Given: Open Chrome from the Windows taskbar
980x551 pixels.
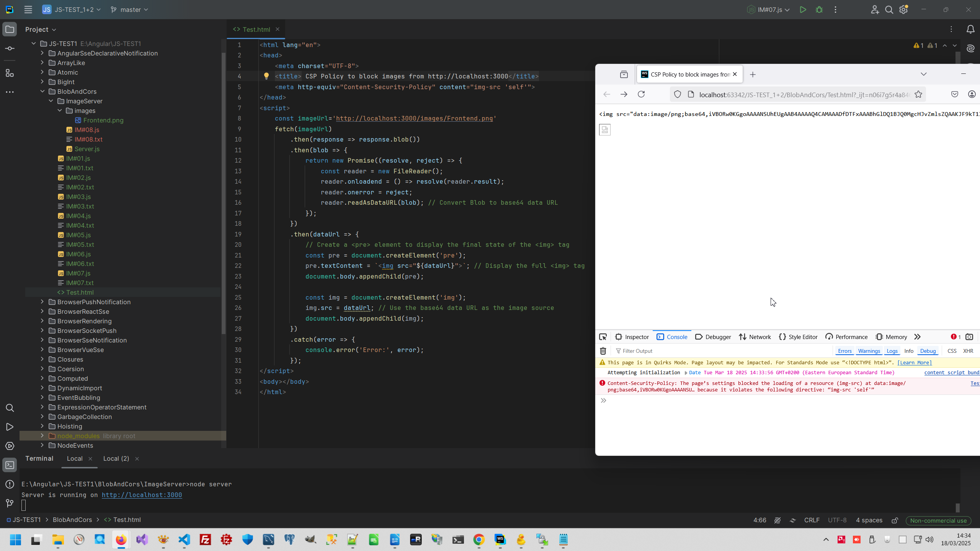Looking at the screenshot, I should point(479,540).
